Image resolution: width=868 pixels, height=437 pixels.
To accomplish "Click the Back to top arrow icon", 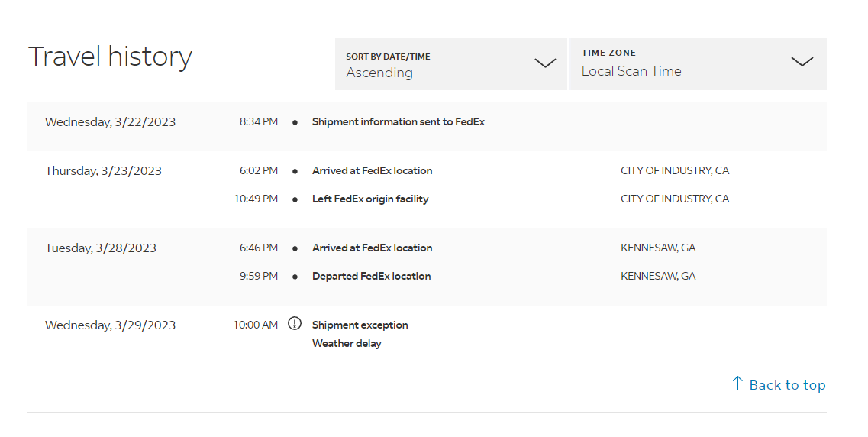I will (737, 384).
